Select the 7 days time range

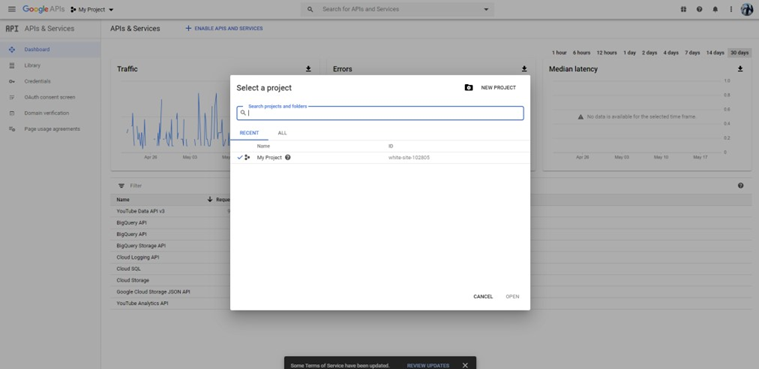click(692, 53)
